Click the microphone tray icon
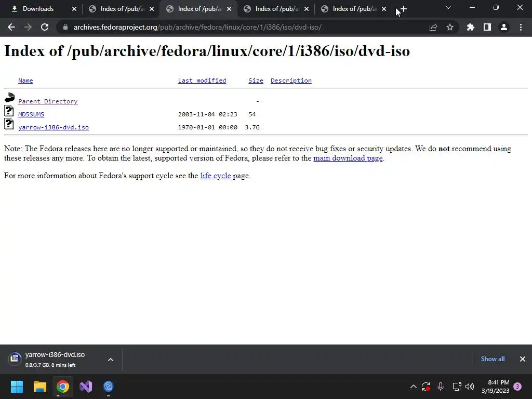This screenshot has height=399, width=532. (441, 387)
